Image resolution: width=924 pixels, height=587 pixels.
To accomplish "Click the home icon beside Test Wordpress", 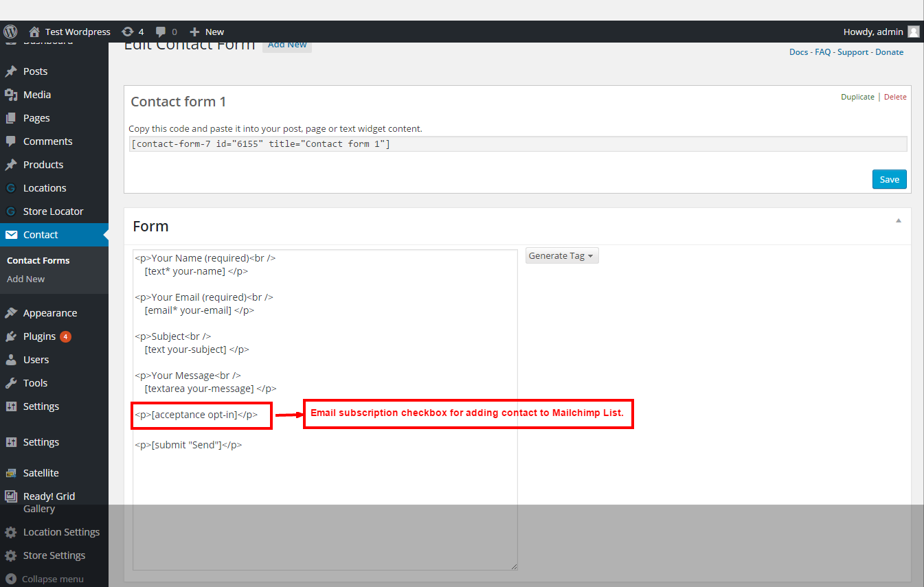I will [x=34, y=32].
